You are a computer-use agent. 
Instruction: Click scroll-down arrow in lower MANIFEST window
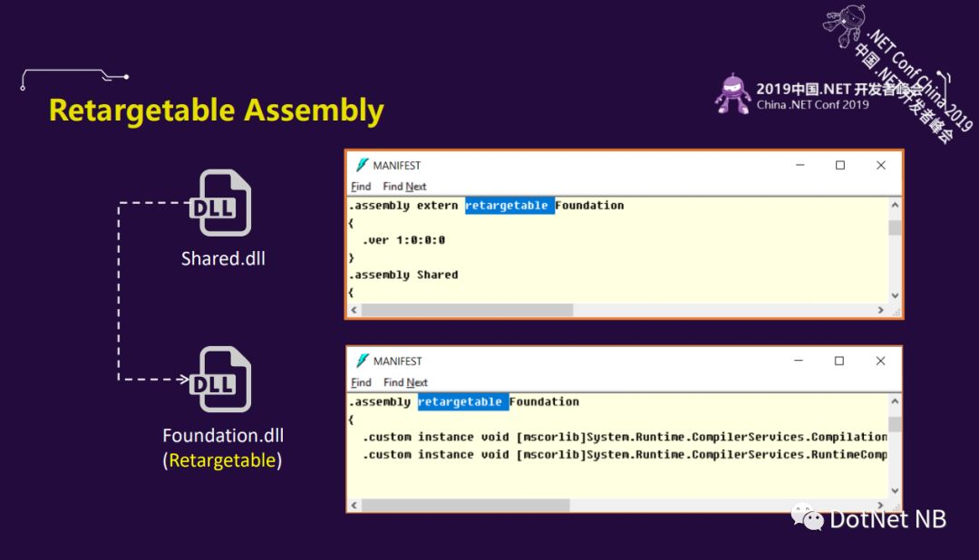[x=895, y=491]
